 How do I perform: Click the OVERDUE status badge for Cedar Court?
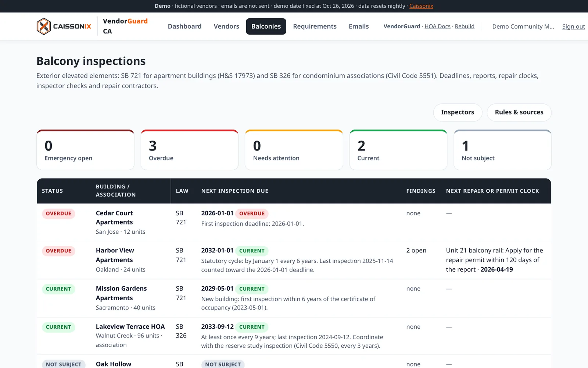[58, 214]
